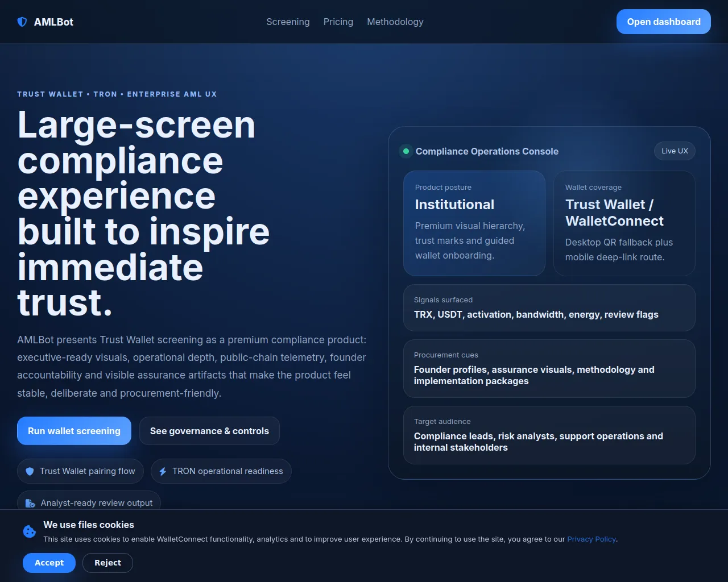Image resolution: width=728 pixels, height=582 pixels.
Task: Click the Compliance Operations Console title
Action: tap(487, 151)
